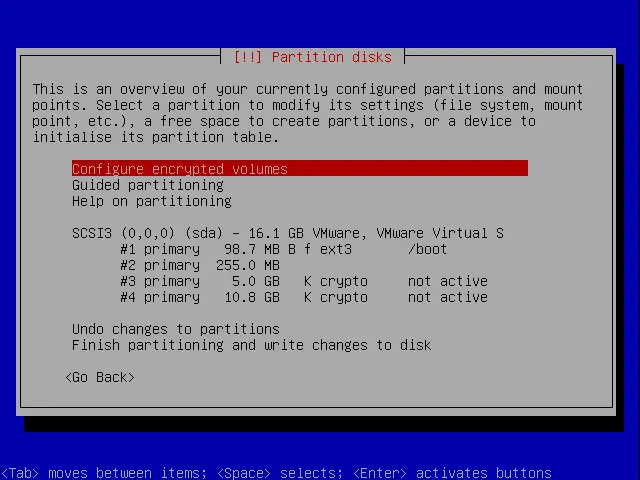
Task: Select partition #3 primary 5.0 GB crypto
Action: (x=304, y=281)
